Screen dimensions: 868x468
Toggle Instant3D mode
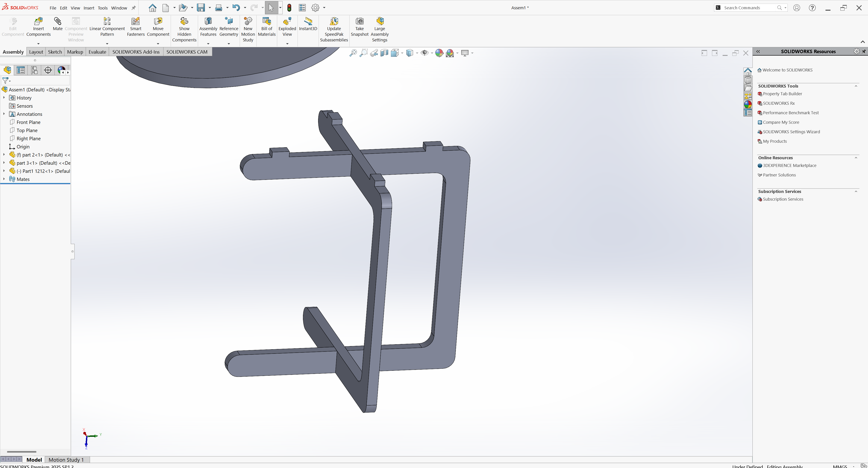point(308,21)
